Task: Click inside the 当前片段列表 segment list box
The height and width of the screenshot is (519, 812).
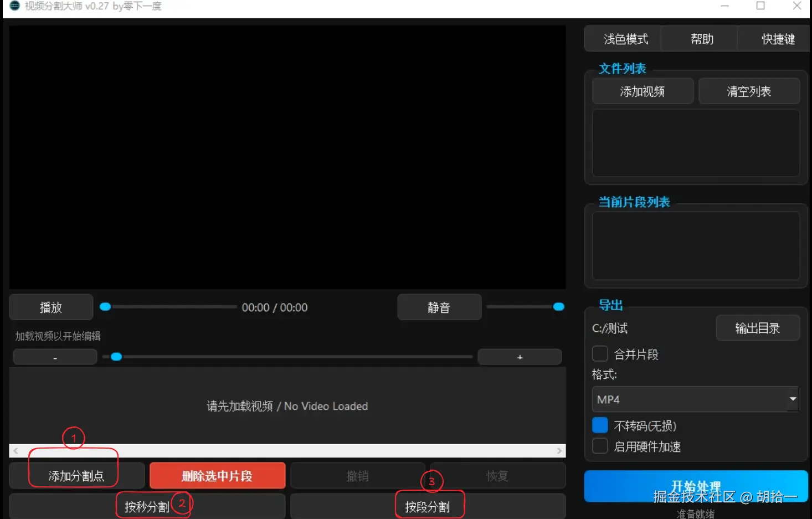Action: pyautogui.click(x=696, y=246)
